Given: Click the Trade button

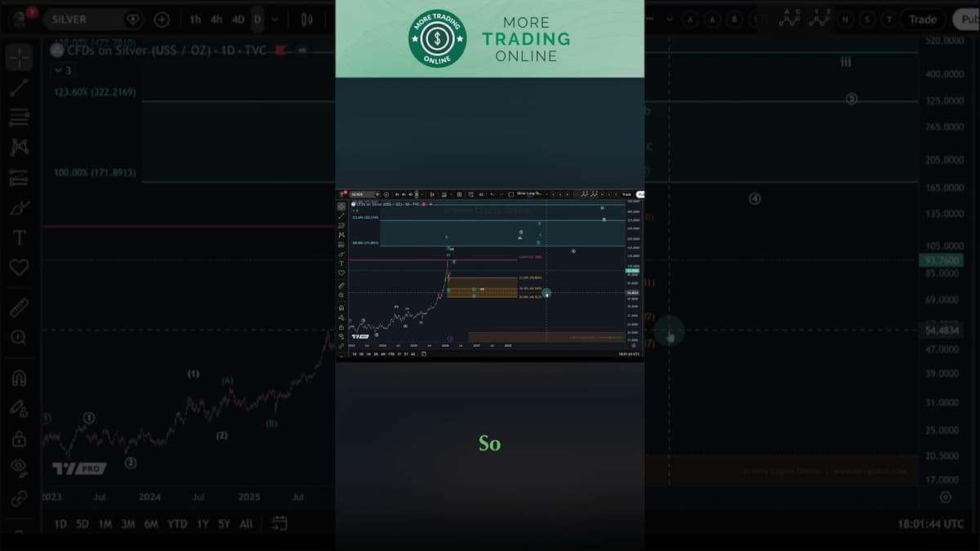Looking at the screenshot, I should [923, 19].
